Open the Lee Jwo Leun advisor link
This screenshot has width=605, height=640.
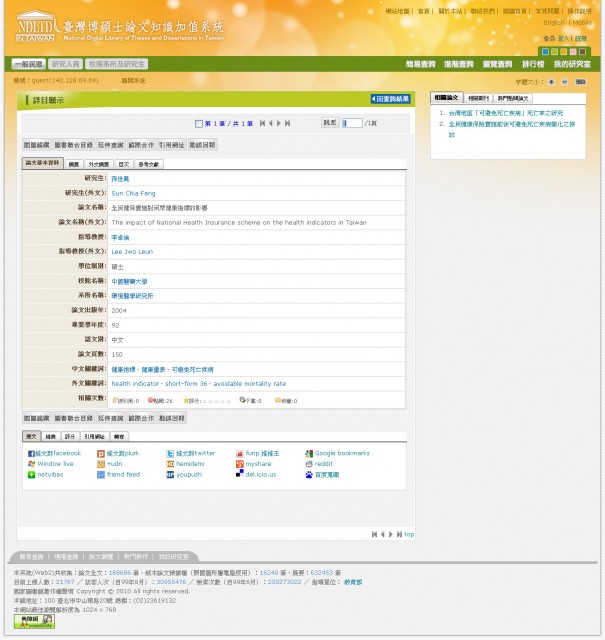click(132, 252)
